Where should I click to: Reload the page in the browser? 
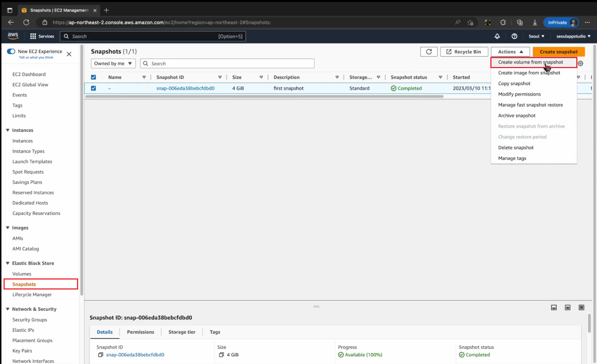(26, 22)
